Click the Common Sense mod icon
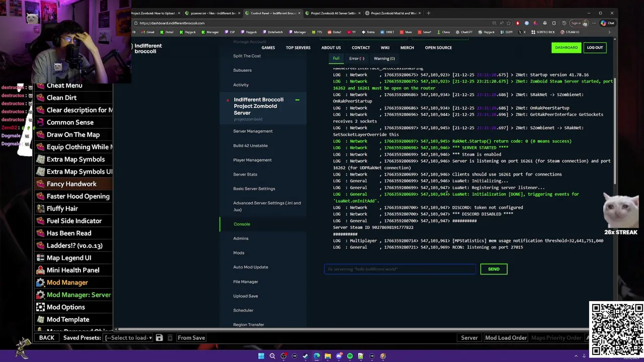The height and width of the screenshot is (362, 644). 40,123
